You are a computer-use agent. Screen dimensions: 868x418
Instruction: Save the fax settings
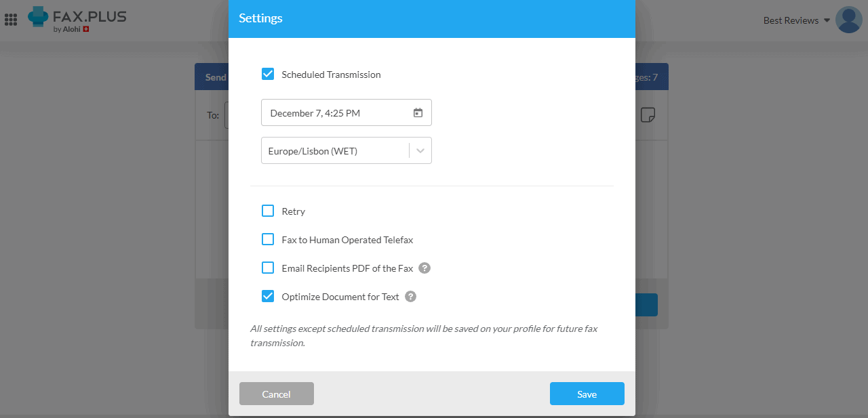click(x=587, y=394)
